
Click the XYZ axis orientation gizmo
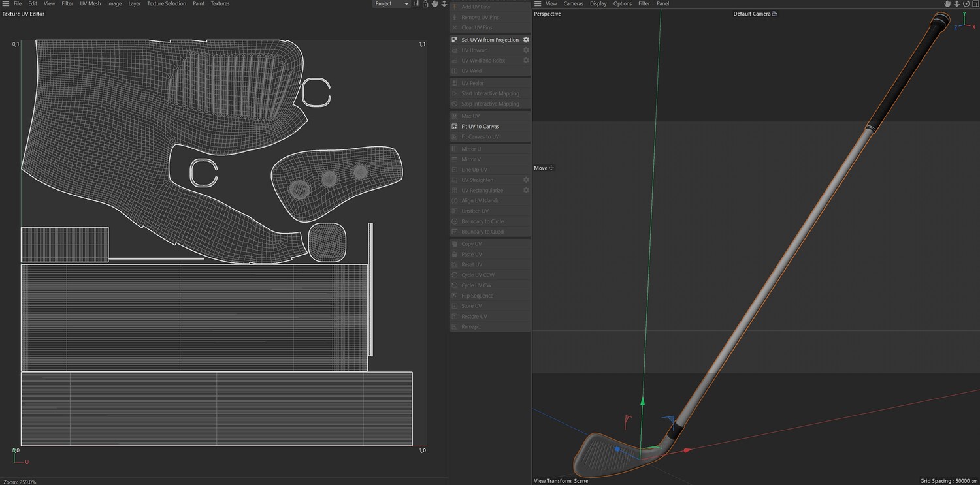pyautogui.click(x=965, y=23)
